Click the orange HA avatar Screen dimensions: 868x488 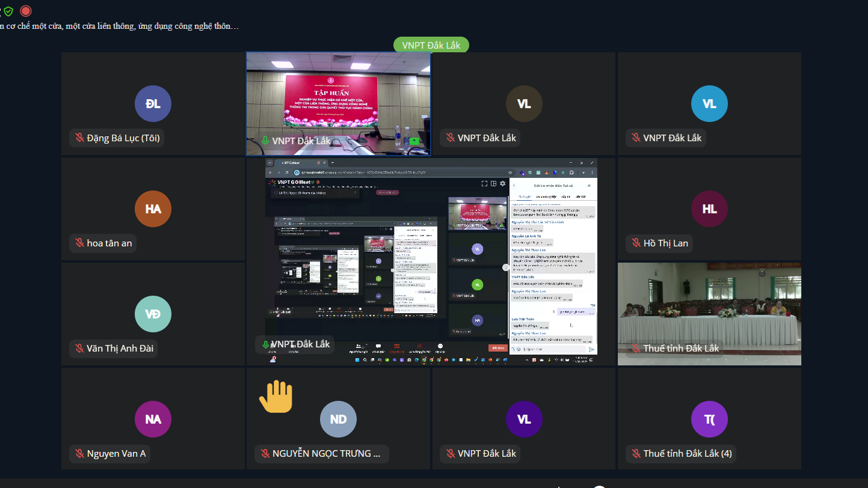point(153,209)
